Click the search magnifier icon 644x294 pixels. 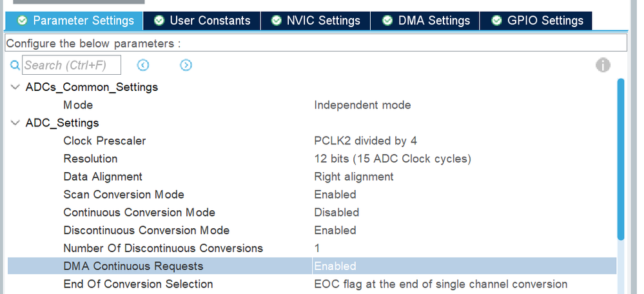[15, 65]
